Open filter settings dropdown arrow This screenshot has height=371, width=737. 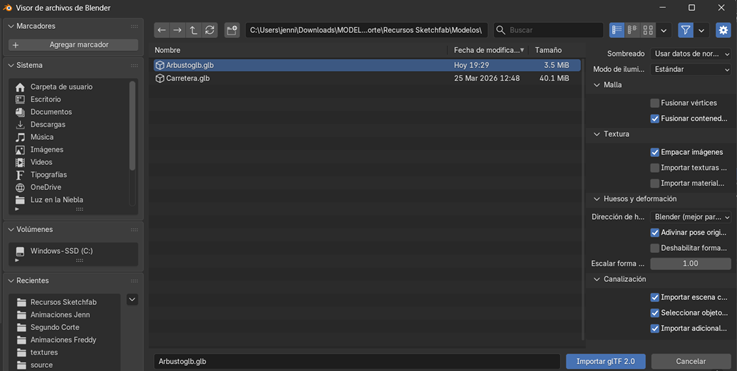click(x=701, y=30)
